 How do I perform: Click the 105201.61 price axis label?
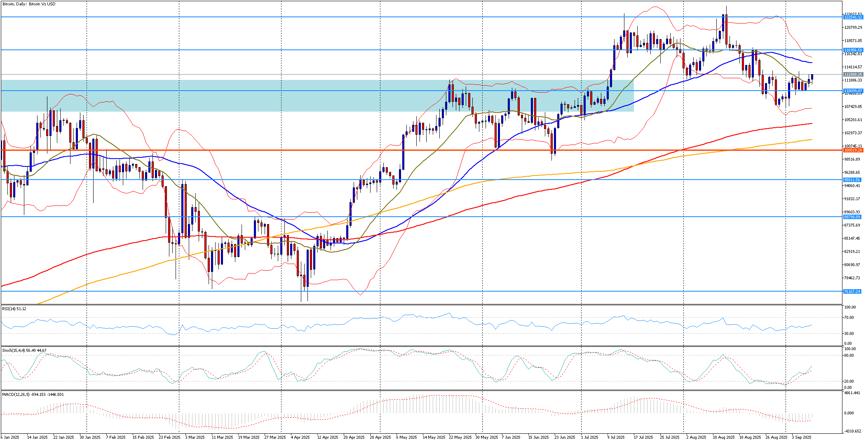853,120
